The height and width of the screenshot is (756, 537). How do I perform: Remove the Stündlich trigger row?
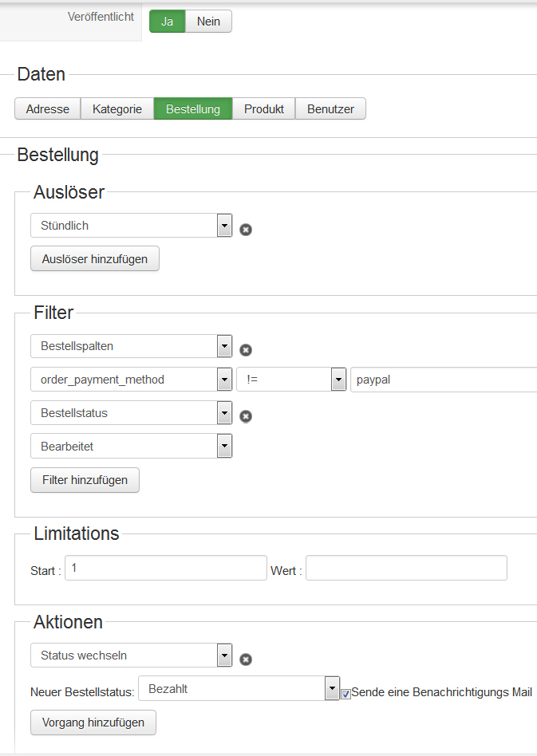point(246,230)
